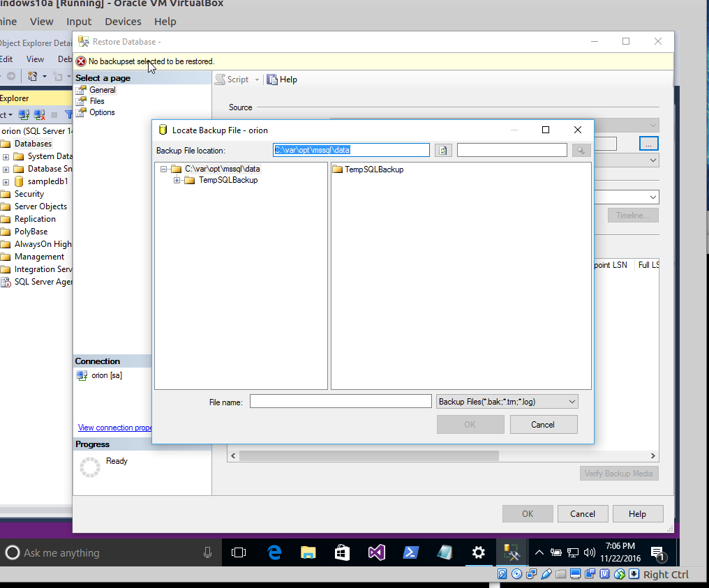
Task: Open Visual Studio from the taskbar
Action: pyautogui.click(x=376, y=552)
